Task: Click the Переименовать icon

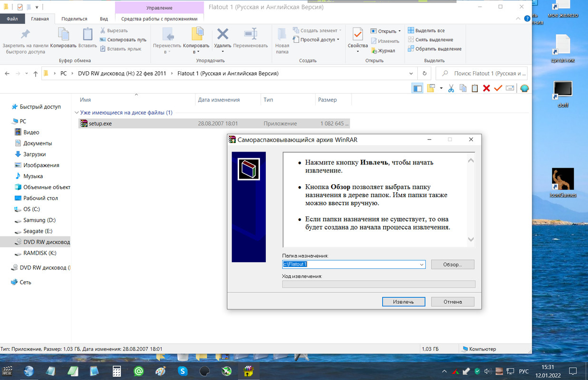Action: 251,34
